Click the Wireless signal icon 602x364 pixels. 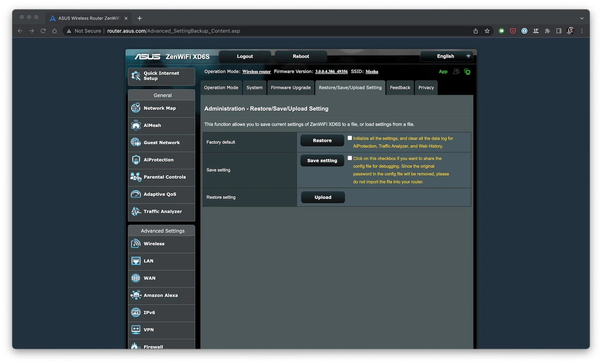pos(136,244)
